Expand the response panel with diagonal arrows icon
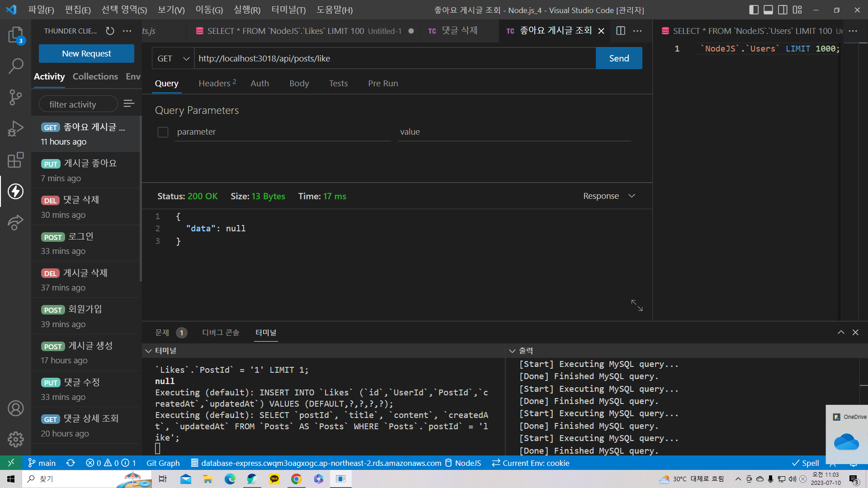The image size is (868, 488). (x=637, y=305)
